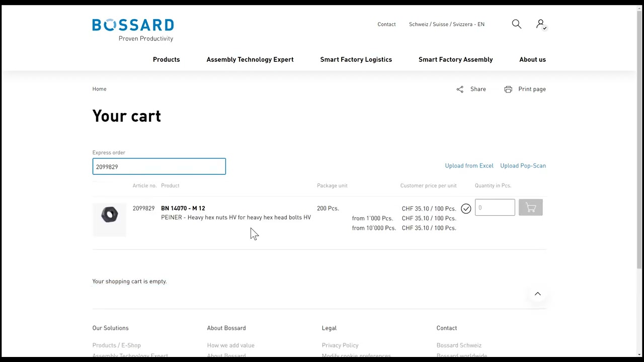Image resolution: width=644 pixels, height=362 pixels.
Task: Click the from 1'000 Pcs. tier
Action: (x=372, y=218)
